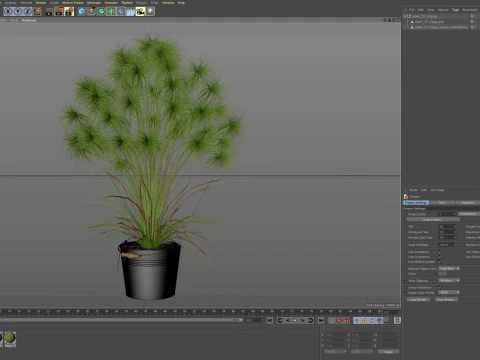
Task: Open the Bookmarks menu in Object Manager
Action: 471,10
